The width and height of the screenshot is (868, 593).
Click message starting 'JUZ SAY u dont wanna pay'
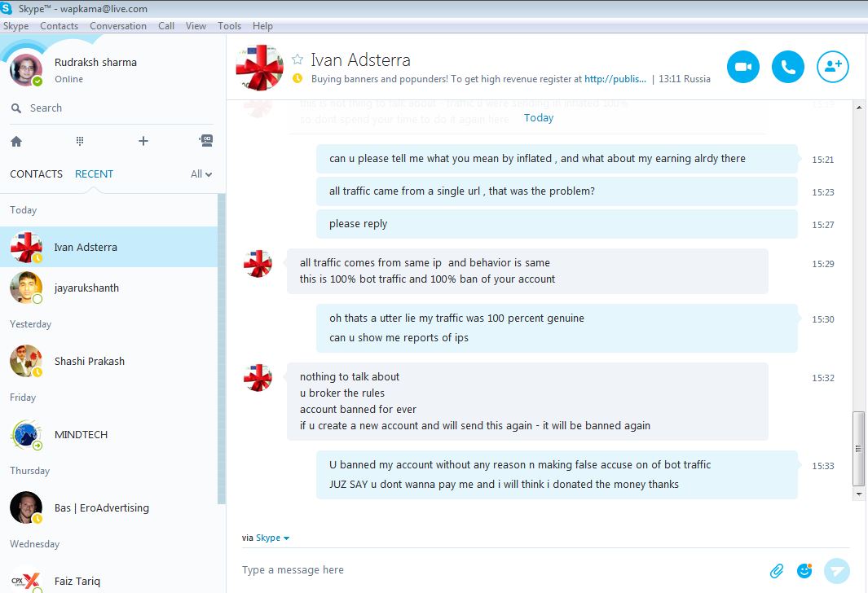click(504, 484)
